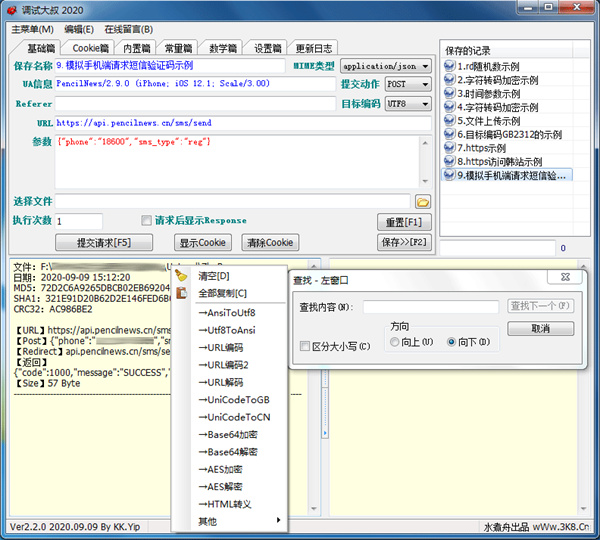Image resolution: width=600 pixels, height=540 pixels.
Task: Click the folder browse icon beside 选择文件
Action: pos(422,202)
